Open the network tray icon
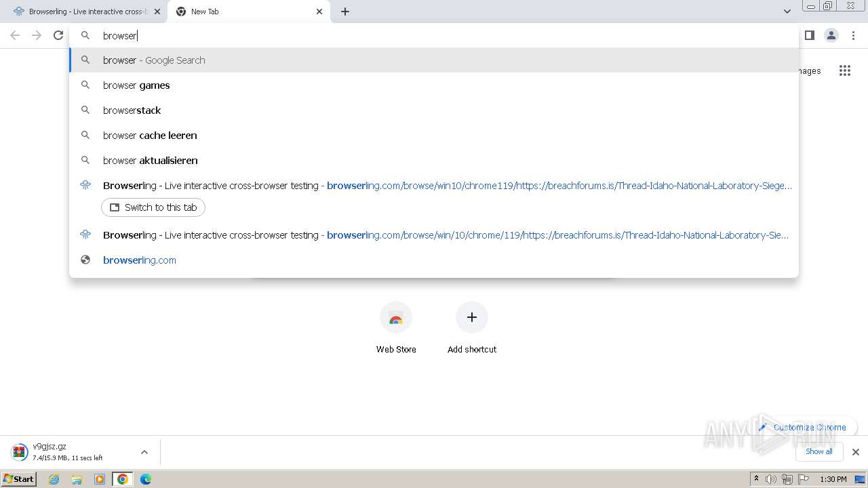868x488 pixels. point(787,479)
